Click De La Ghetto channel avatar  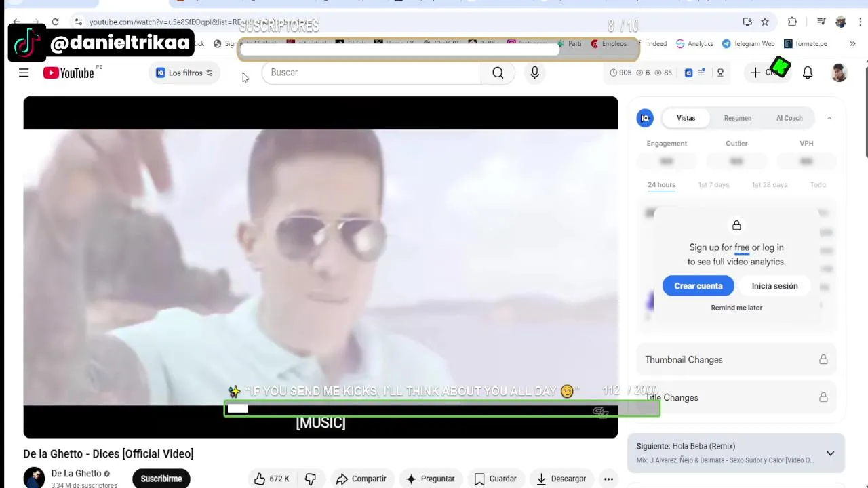[x=34, y=478]
